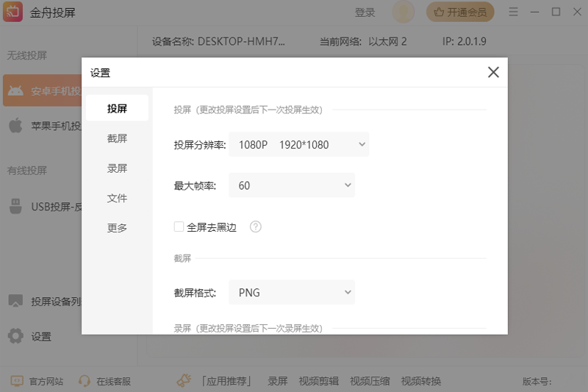588x392 pixels.
Task: Click the 登录 link
Action: click(365, 13)
